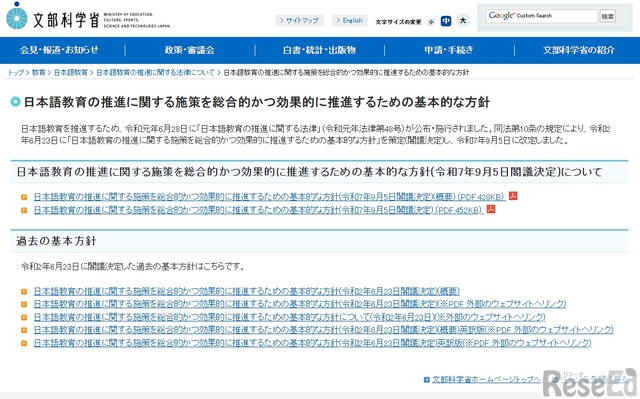Open 令和2年6月23日閣議決定 (概要) link
Image resolution: width=640 pixels, height=399 pixels.
[247, 291]
